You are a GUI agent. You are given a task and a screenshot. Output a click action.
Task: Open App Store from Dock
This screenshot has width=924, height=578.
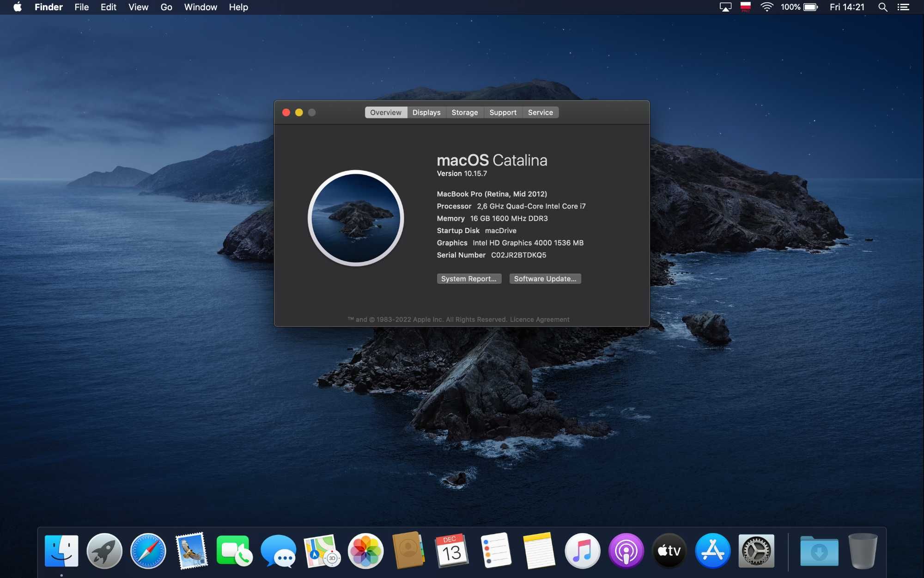713,551
